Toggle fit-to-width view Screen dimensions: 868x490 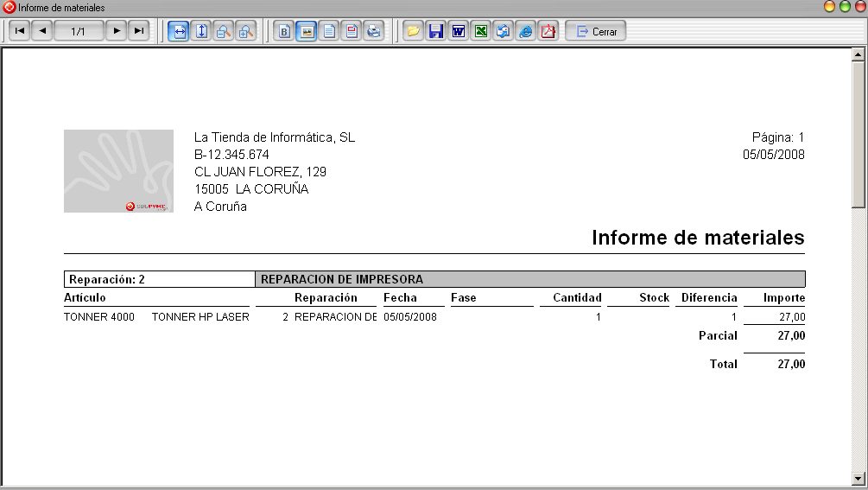click(x=179, y=31)
